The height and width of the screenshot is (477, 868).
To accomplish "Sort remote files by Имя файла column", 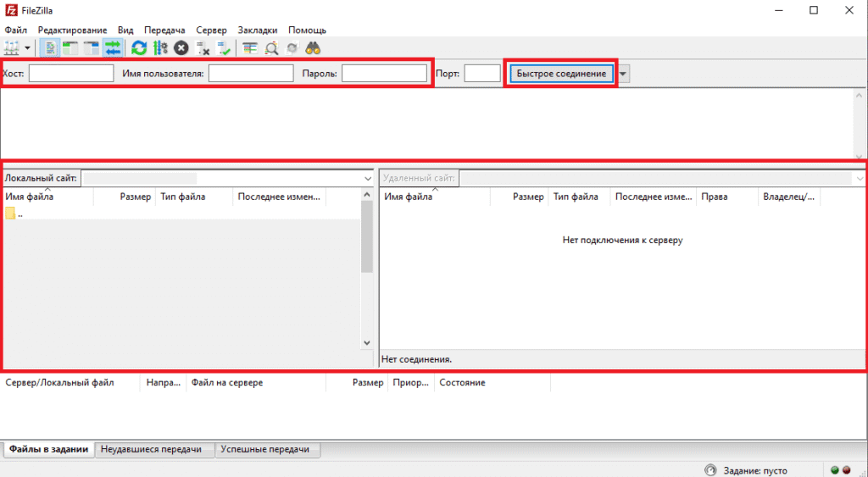I will click(x=435, y=197).
